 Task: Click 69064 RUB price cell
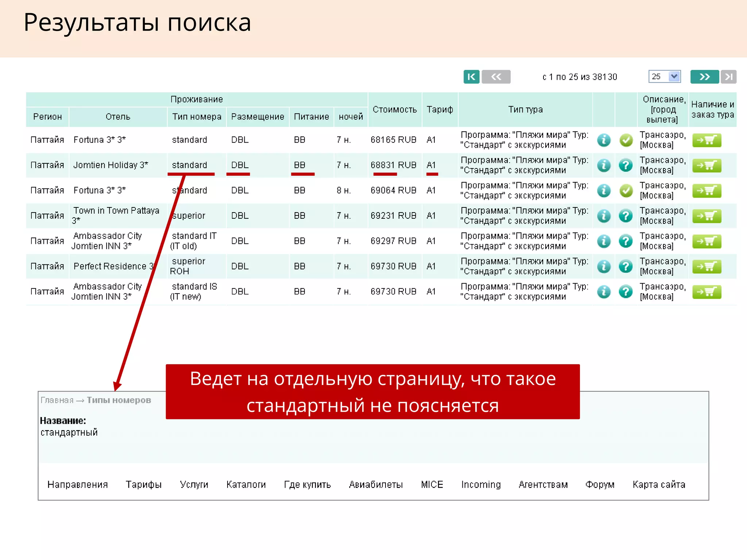(394, 190)
